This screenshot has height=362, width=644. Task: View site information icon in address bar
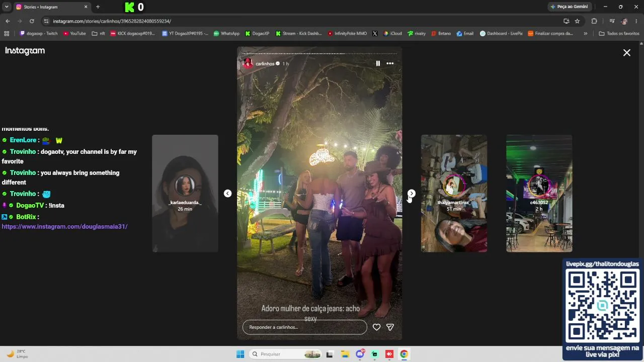click(46, 21)
